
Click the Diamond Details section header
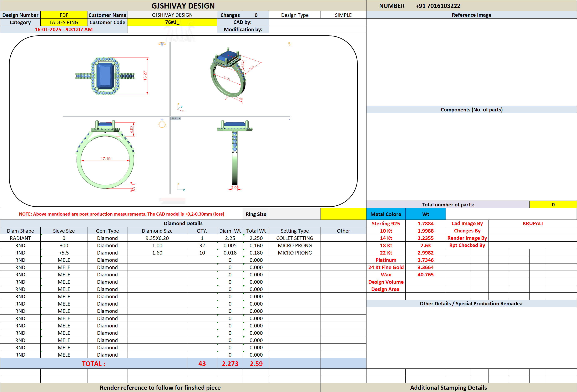[183, 223]
